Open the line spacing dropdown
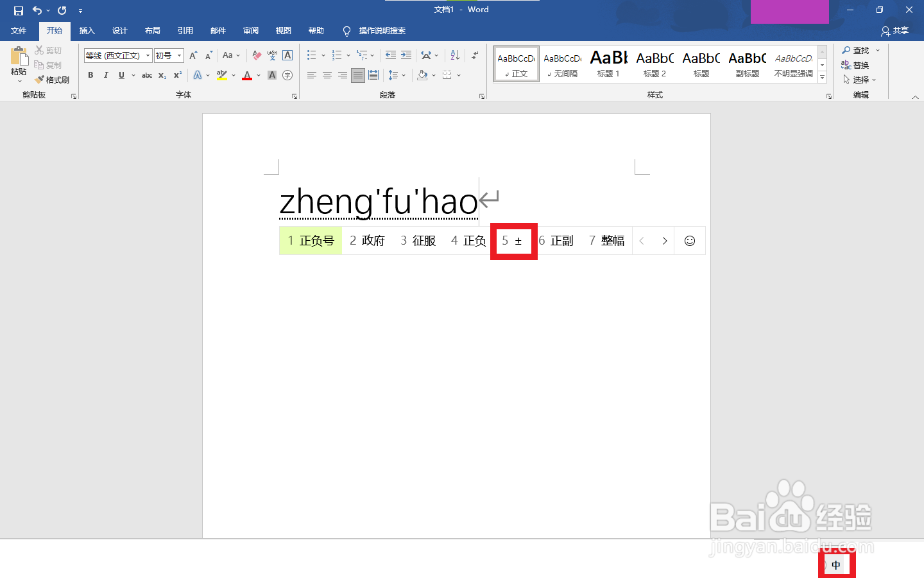Screen dimensions: 924x578 pos(404,75)
